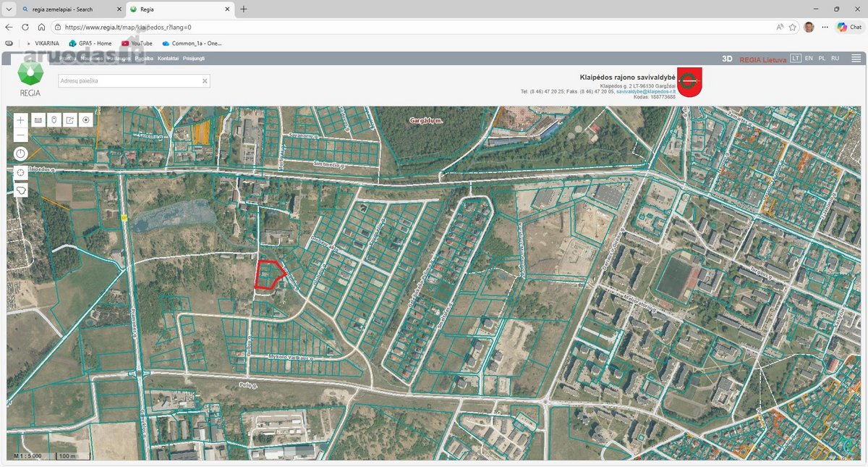This screenshot has height=467, width=868.
Task: Close the regia zemelapiai Search tab
Action: tap(119, 9)
